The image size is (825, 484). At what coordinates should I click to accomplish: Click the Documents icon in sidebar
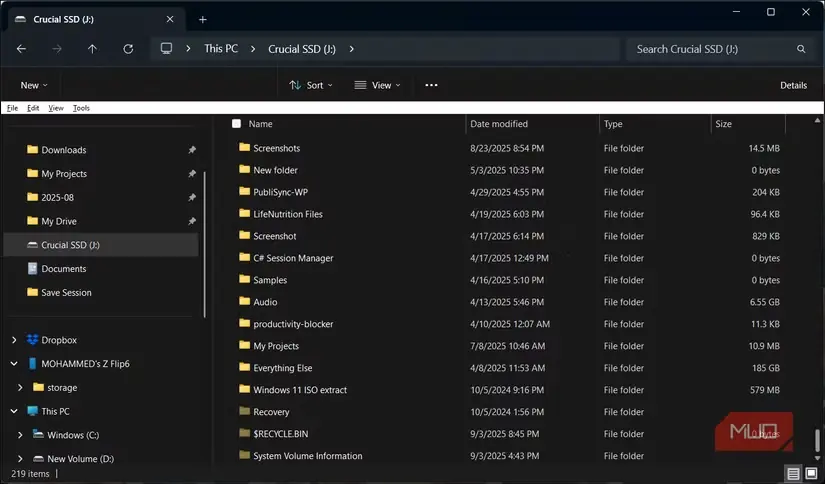[33, 268]
